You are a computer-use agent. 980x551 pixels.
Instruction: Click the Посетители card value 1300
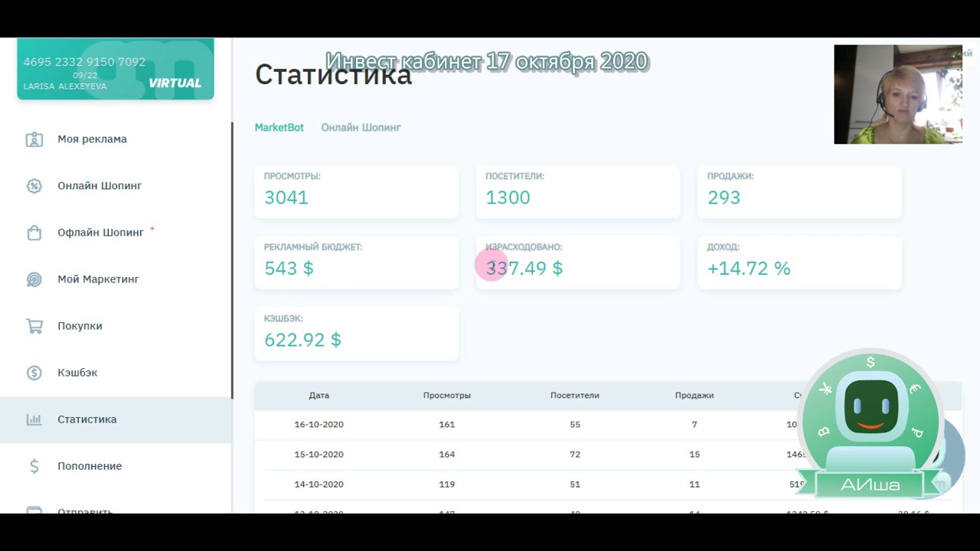(x=508, y=197)
